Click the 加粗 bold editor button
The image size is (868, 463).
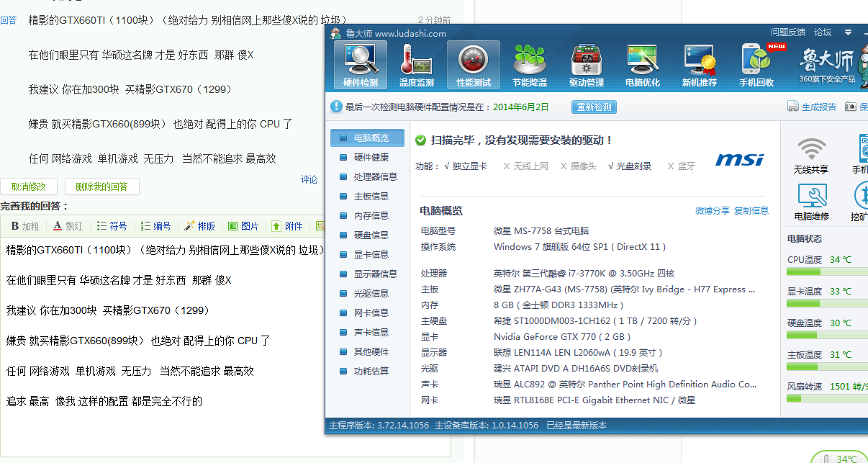[25, 226]
